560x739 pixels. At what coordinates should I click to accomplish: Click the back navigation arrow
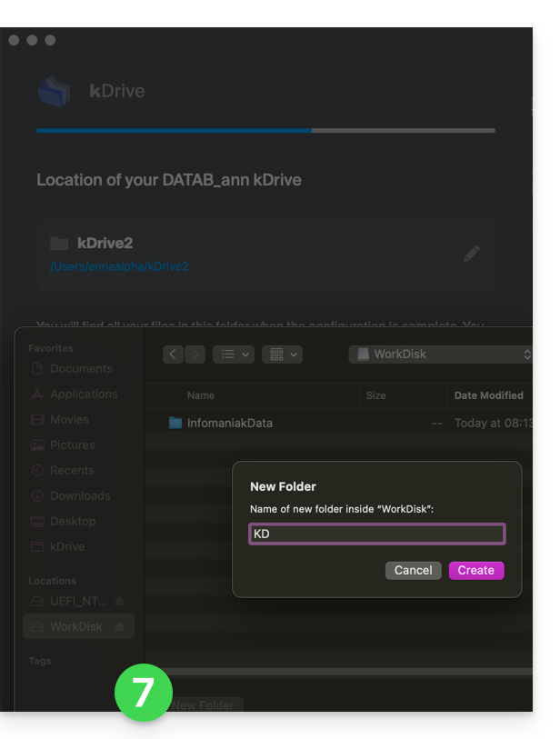pyautogui.click(x=174, y=355)
